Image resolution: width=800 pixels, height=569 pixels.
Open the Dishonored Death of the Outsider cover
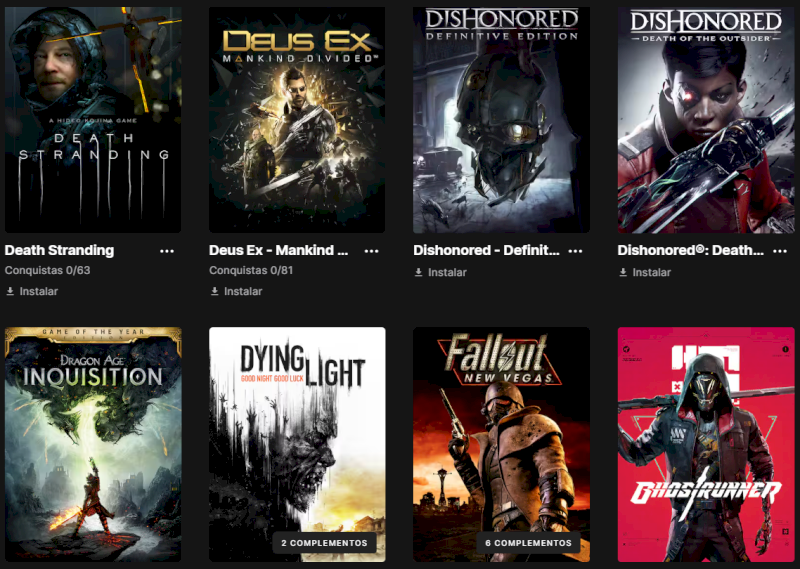(x=706, y=120)
